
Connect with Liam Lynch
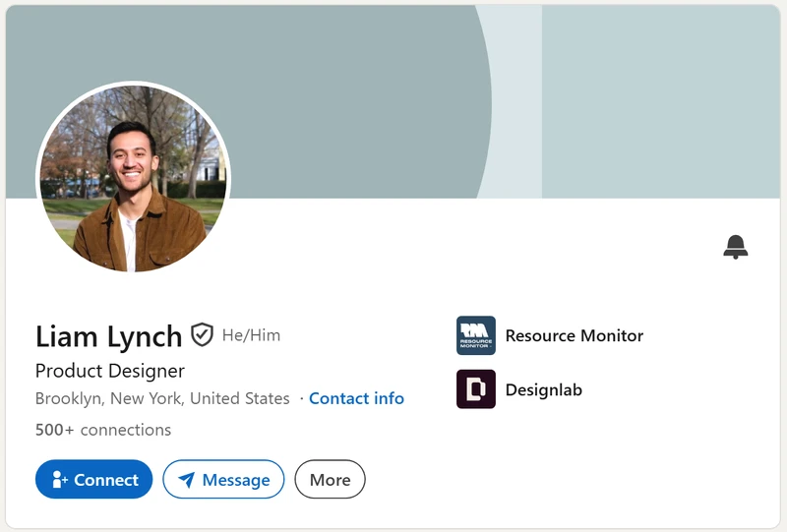point(93,479)
